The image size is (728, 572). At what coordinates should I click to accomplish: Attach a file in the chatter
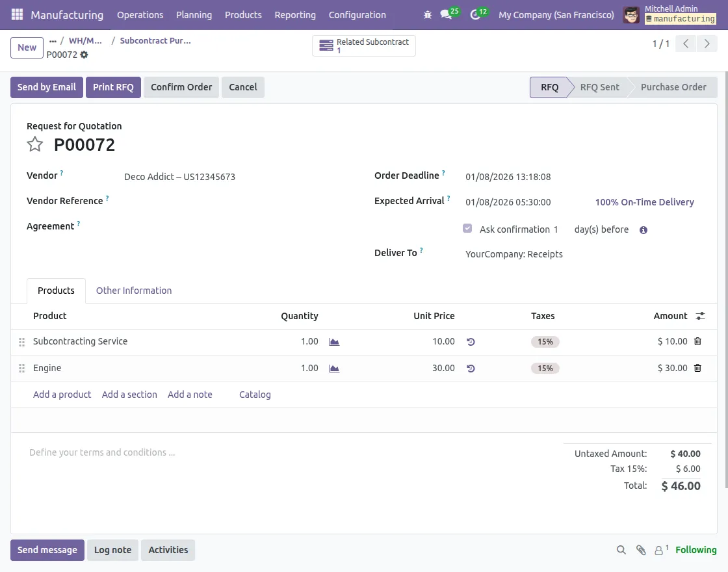641,550
